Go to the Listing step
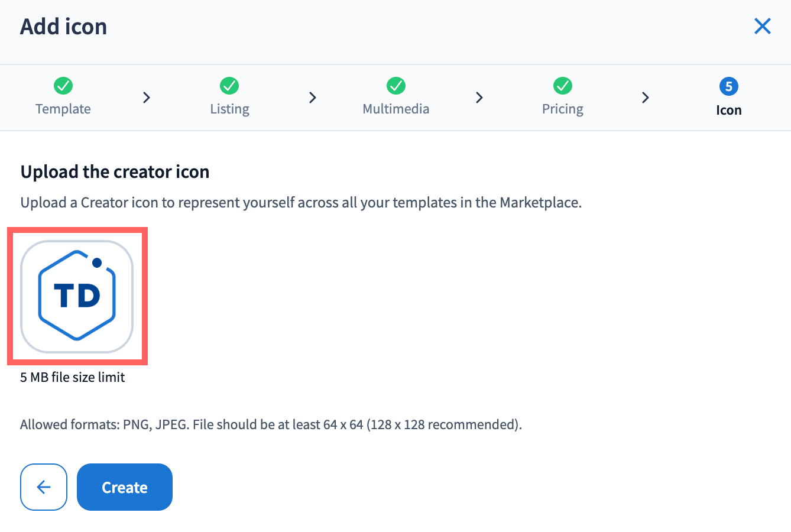Viewport: 791px width, 532px height. pos(229,109)
